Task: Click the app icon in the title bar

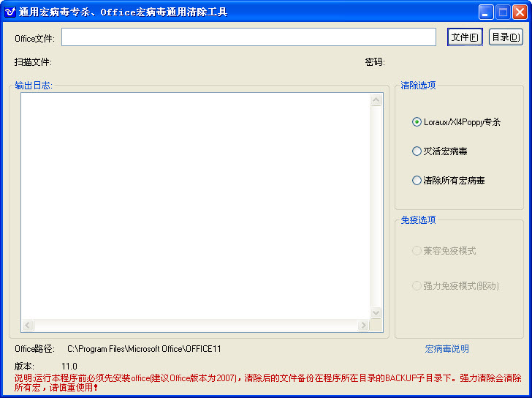Action: 10,12
